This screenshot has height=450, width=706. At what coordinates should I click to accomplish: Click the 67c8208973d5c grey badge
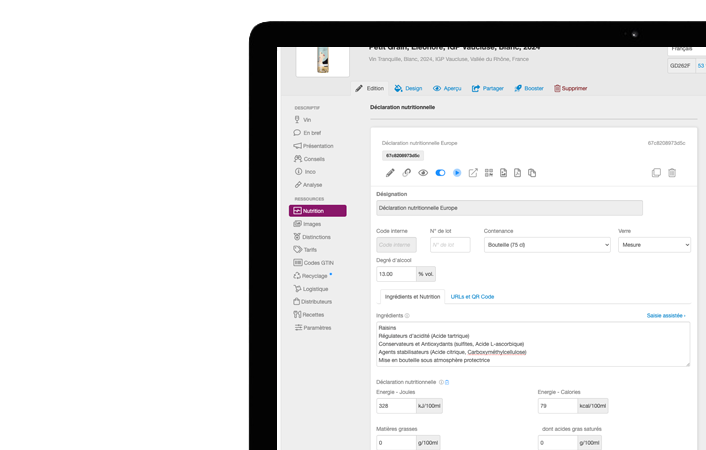coord(403,155)
